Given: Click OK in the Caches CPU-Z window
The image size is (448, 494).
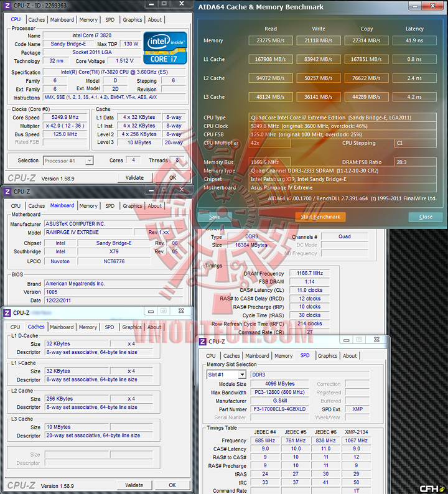Looking at the screenshot, I should 172,485.
